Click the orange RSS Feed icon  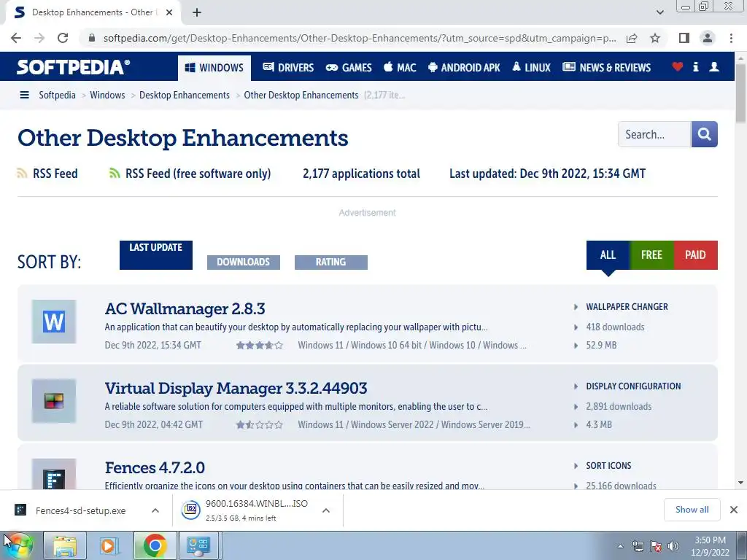pos(22,174)
